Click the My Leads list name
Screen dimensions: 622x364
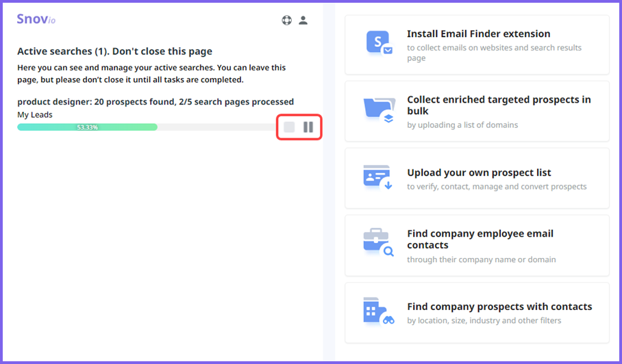(35, 114)
